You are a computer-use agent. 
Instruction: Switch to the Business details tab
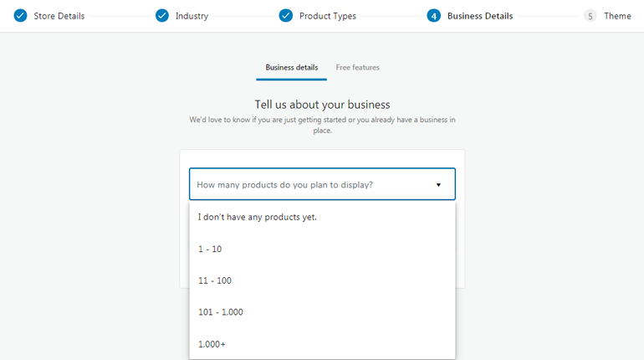coord(291,67)
